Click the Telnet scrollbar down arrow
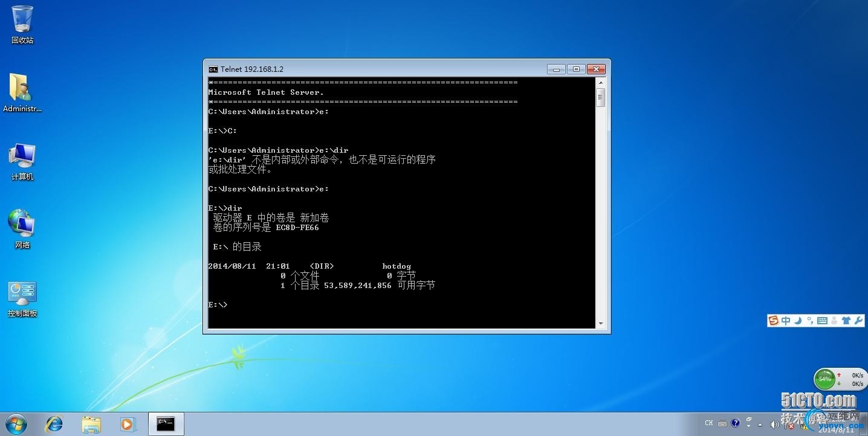This screenshot has height=436, width=868. (600, 324)
